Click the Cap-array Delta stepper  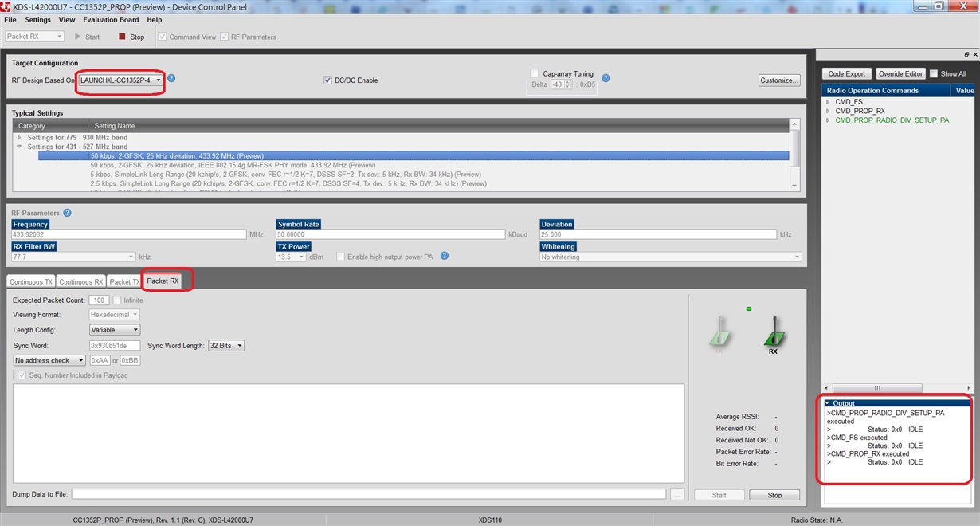click(568, 84)
